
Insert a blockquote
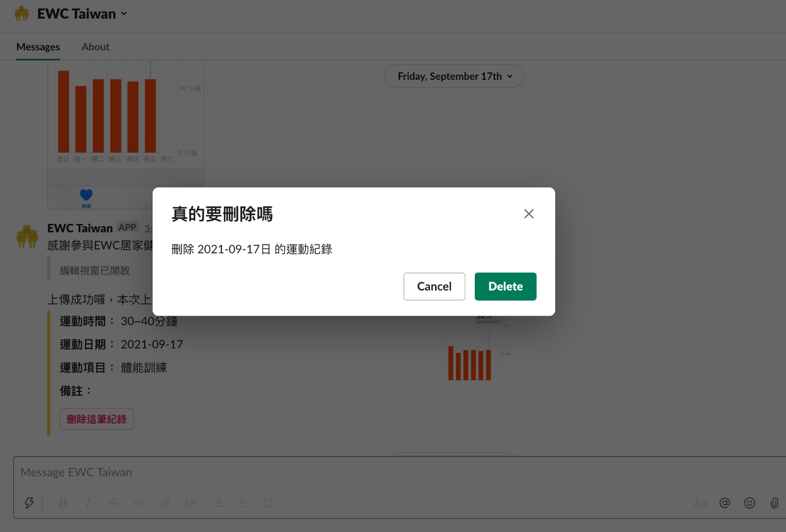tap(241, 503)
